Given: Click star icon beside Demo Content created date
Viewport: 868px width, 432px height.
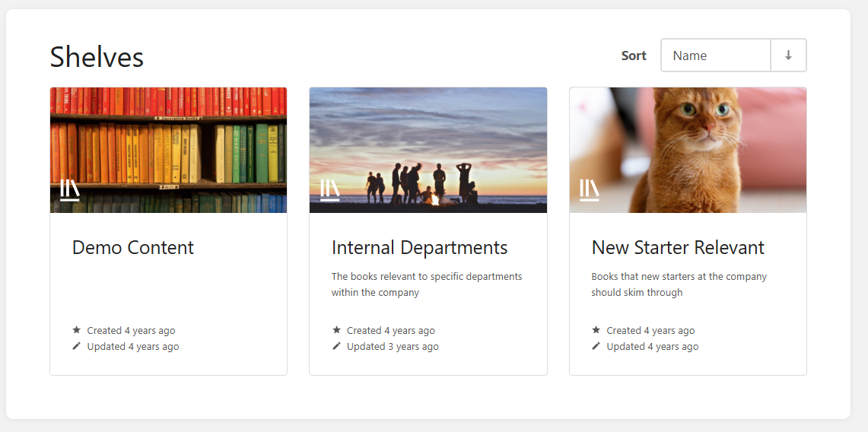Looking at the screenshot, I should tap(76, 330).
